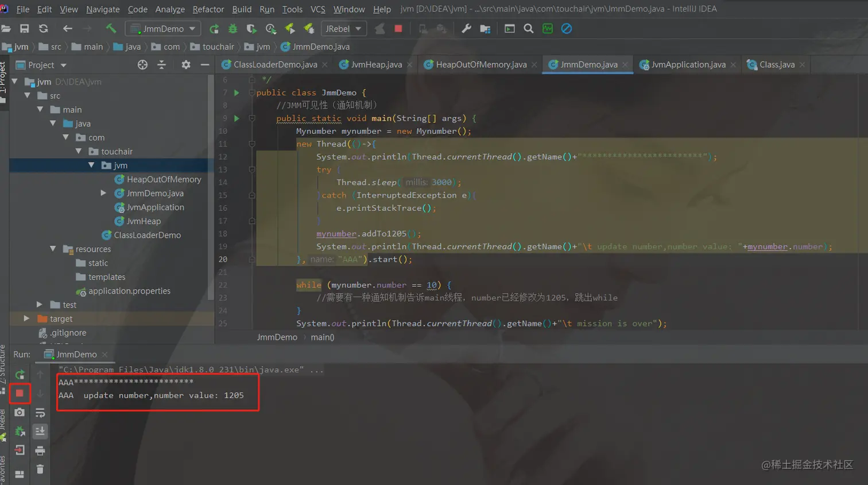
Task: Collapse the resources folder node
Action: tap(53, 249)
